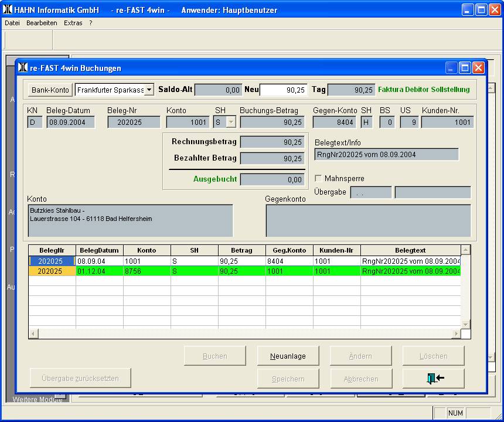The width and height of the screenshot is (504, 422).
Task: Click the Betrag column header
Action: tap(241, 250)
